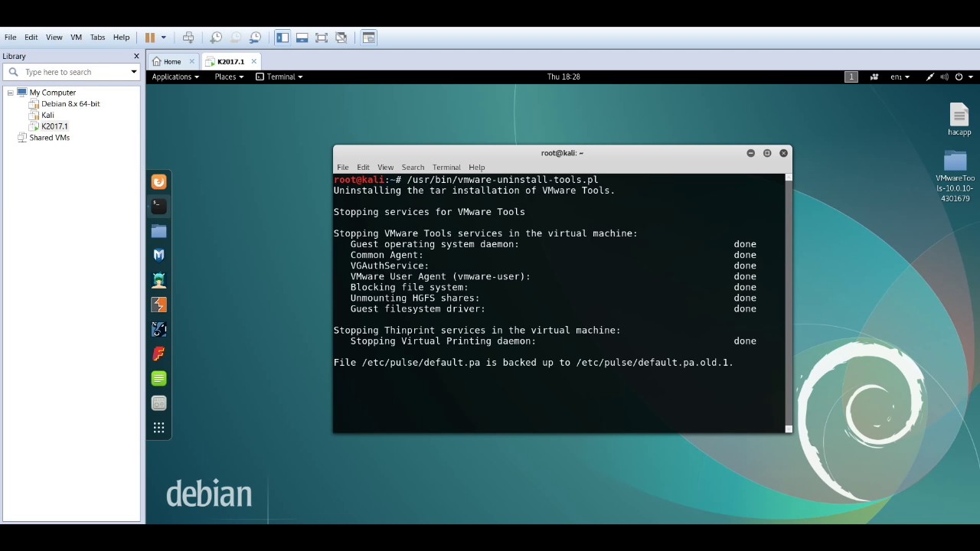Viewport: 980px width, 551px height.
Task: Open the VMware View menu
Action: point(54,37)
